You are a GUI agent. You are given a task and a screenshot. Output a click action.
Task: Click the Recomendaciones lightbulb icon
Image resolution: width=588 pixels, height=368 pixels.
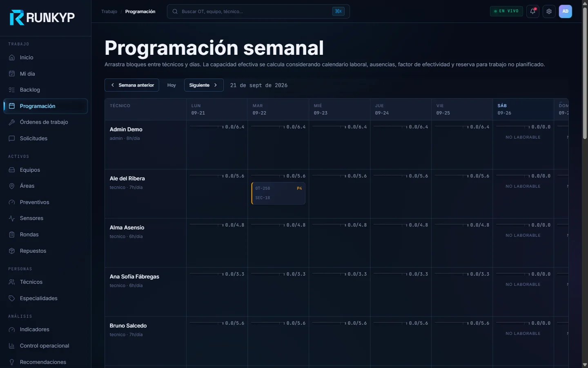click(12, 362)
